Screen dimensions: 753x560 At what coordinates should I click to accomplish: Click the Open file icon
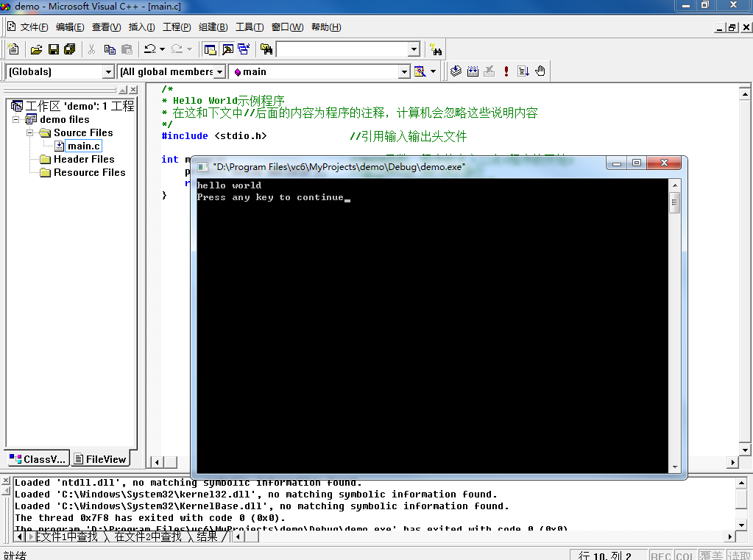36,49
